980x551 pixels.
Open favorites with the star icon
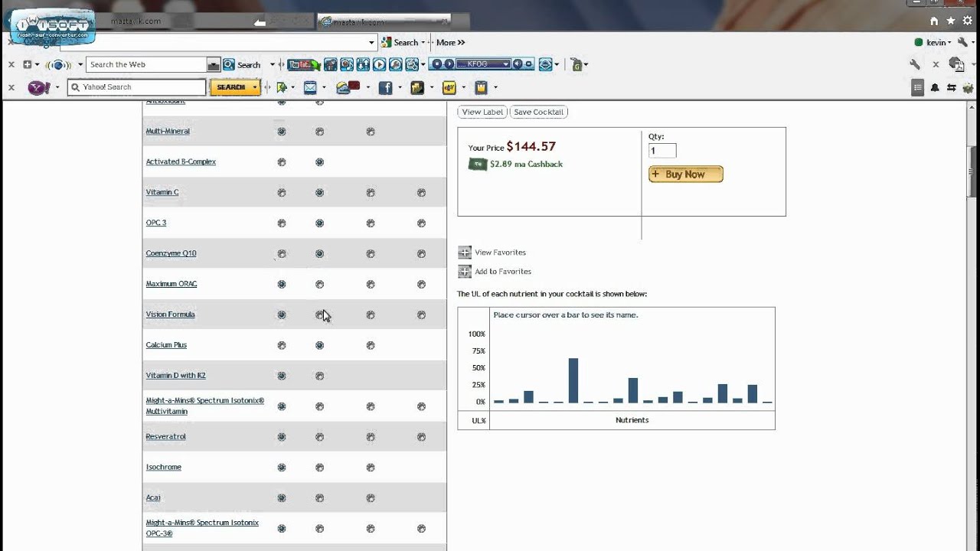point(951,21)
